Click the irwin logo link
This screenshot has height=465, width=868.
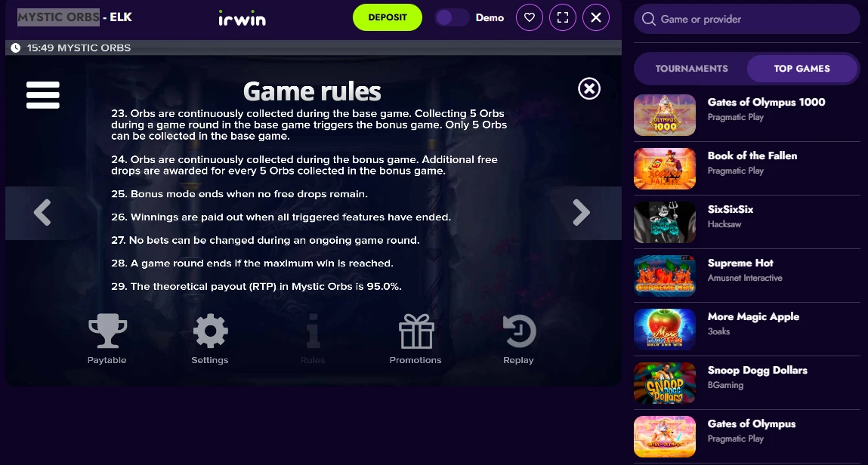coord(242,18)
